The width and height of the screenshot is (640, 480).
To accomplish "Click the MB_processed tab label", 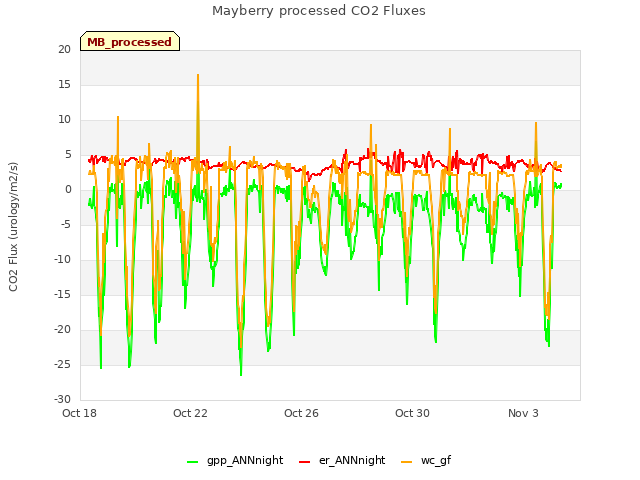I will click(129, 42).
